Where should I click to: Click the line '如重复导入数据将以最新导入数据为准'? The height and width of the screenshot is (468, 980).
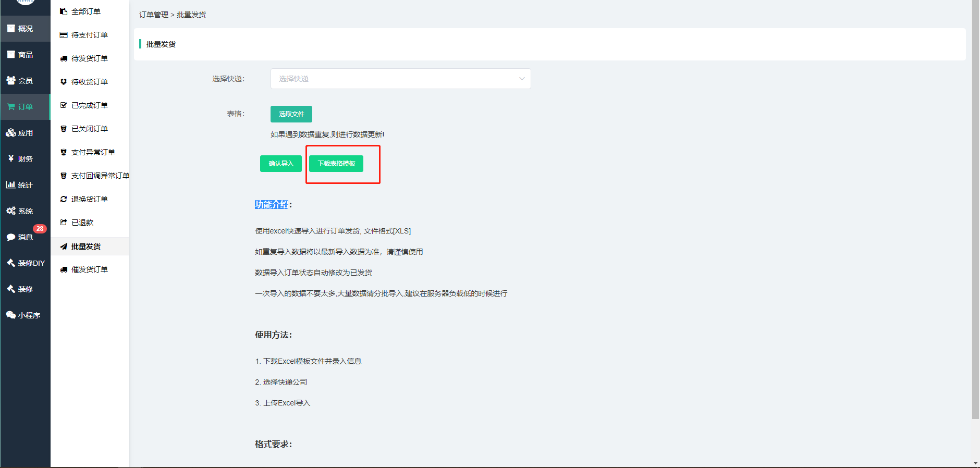pyautogui.click(x=339, y=252)
